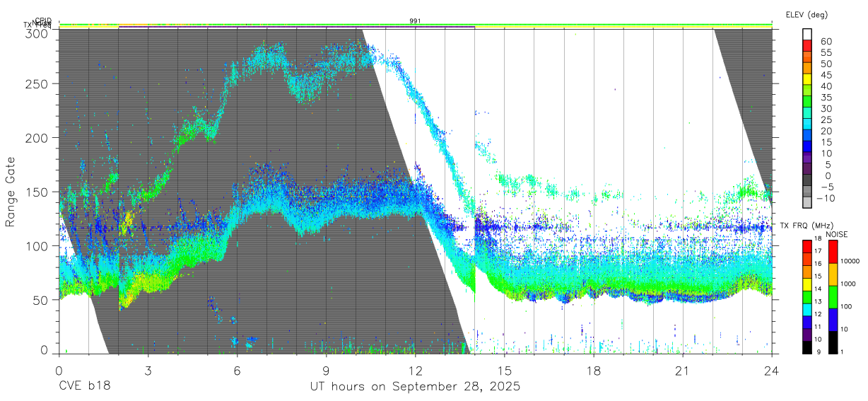Image resolution: width=868 pixels, height=401 pixels.
Task: Click the yellow 45-degree elevation color band
Action: pos(807,79)
